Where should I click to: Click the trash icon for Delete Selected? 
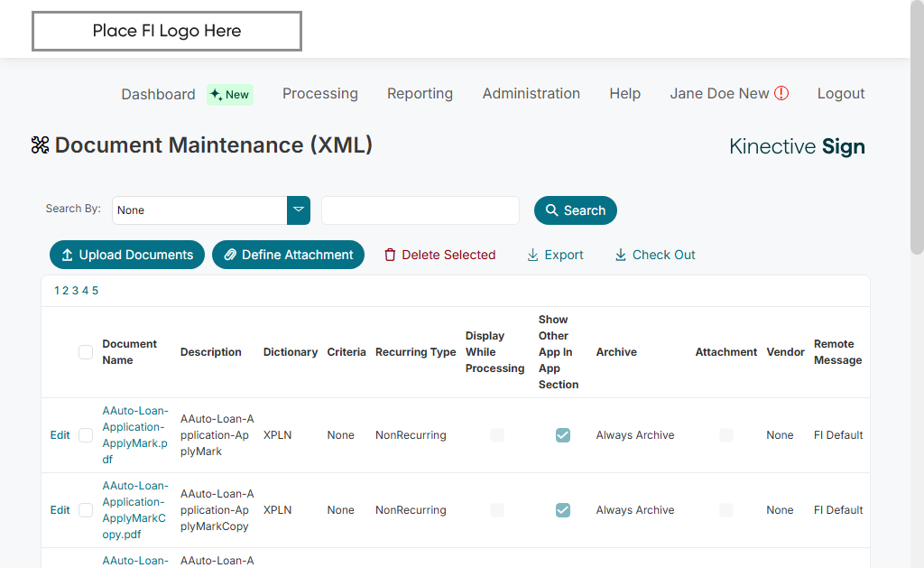tap(390, 256)
